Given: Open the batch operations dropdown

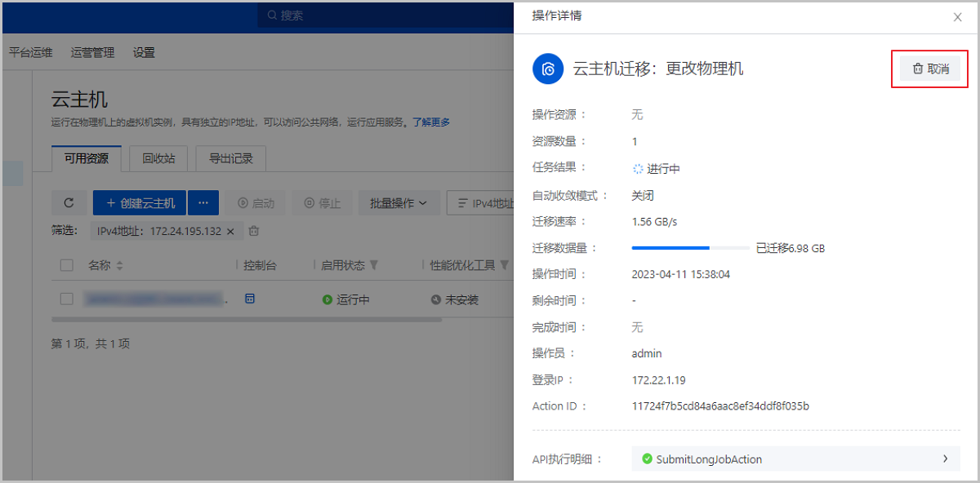Looking at the screenshot, I should point(399,203).
